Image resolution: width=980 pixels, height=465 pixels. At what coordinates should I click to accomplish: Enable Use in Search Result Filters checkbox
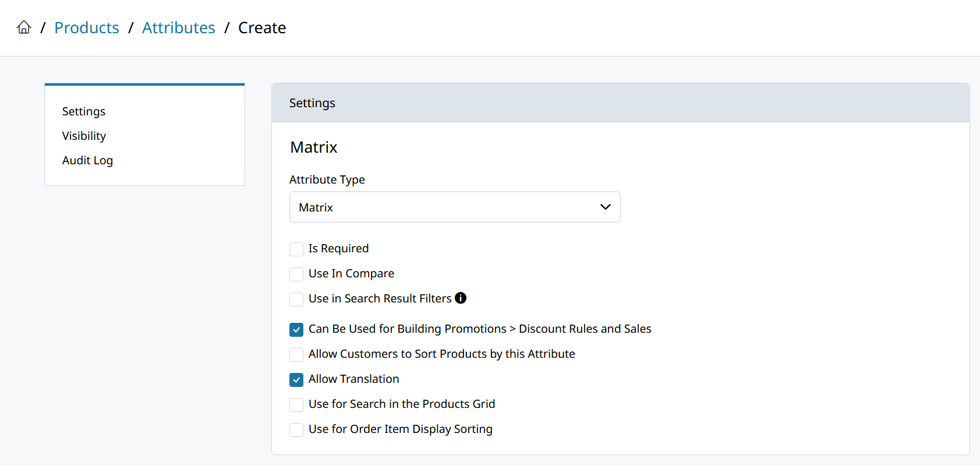point(296,300)
